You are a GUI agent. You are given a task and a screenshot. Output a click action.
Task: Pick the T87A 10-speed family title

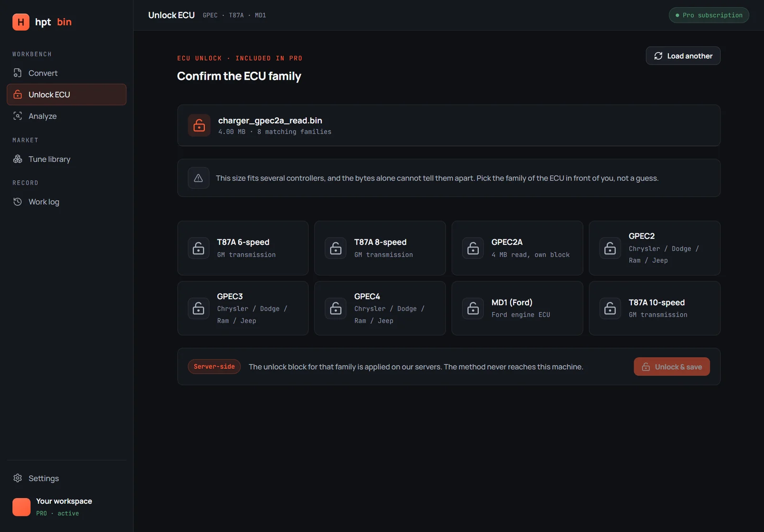point(656,302)
